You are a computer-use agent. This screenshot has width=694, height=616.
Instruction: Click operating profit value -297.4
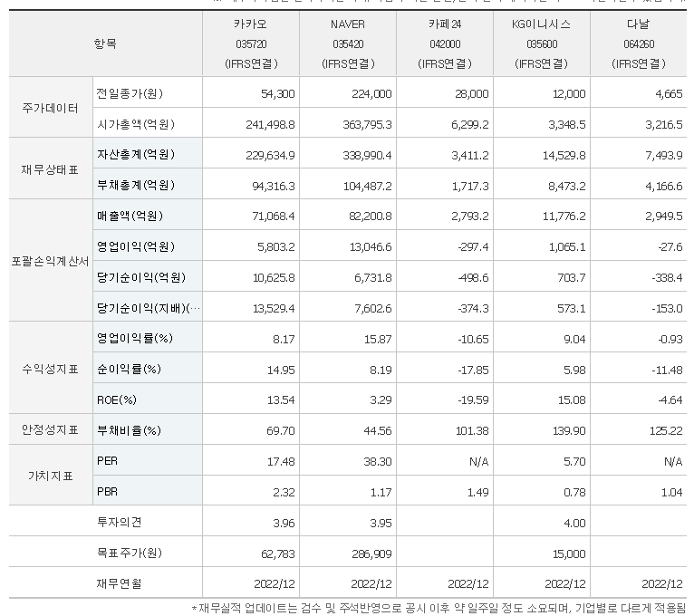(x=473, y=247)
